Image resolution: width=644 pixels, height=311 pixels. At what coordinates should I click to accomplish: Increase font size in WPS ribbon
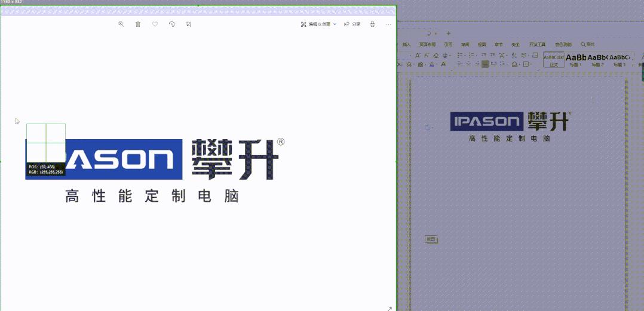(x=418, y=56)
